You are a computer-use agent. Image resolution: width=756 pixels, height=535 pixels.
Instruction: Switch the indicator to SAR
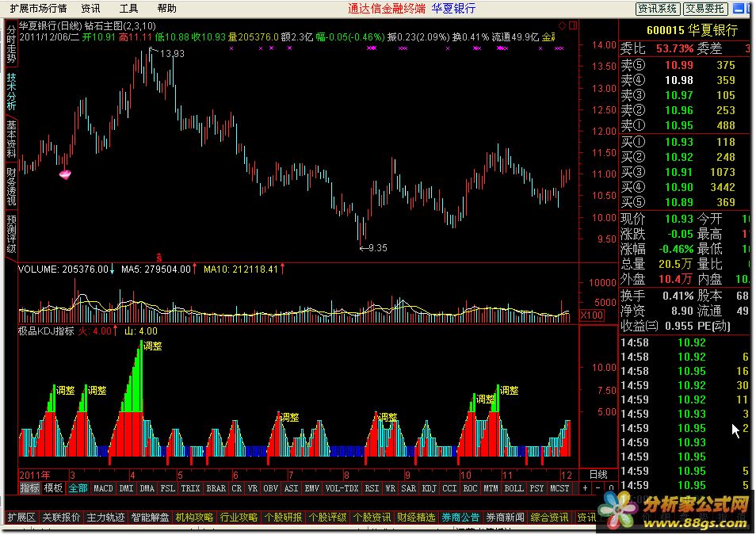[x=409, y=488]
